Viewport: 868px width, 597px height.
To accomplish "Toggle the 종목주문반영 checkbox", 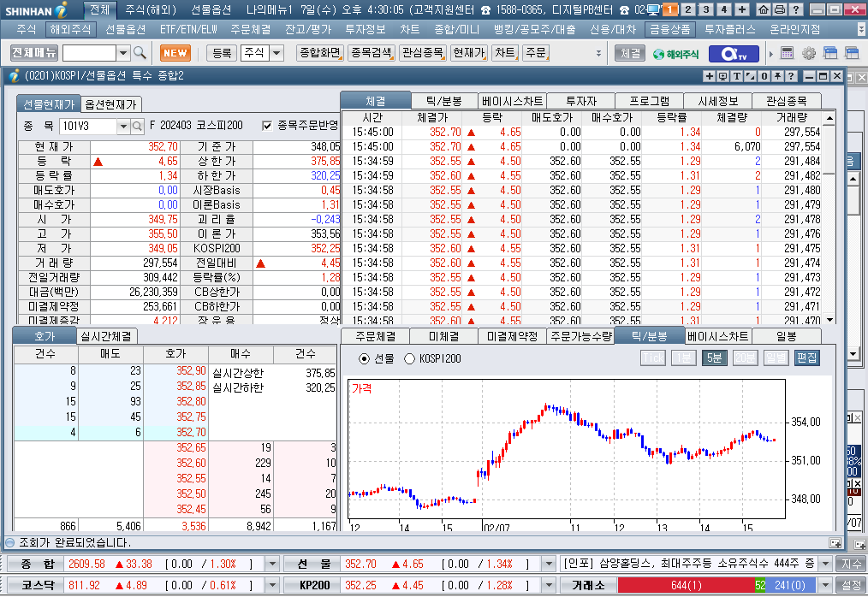I will coord(267,126).
